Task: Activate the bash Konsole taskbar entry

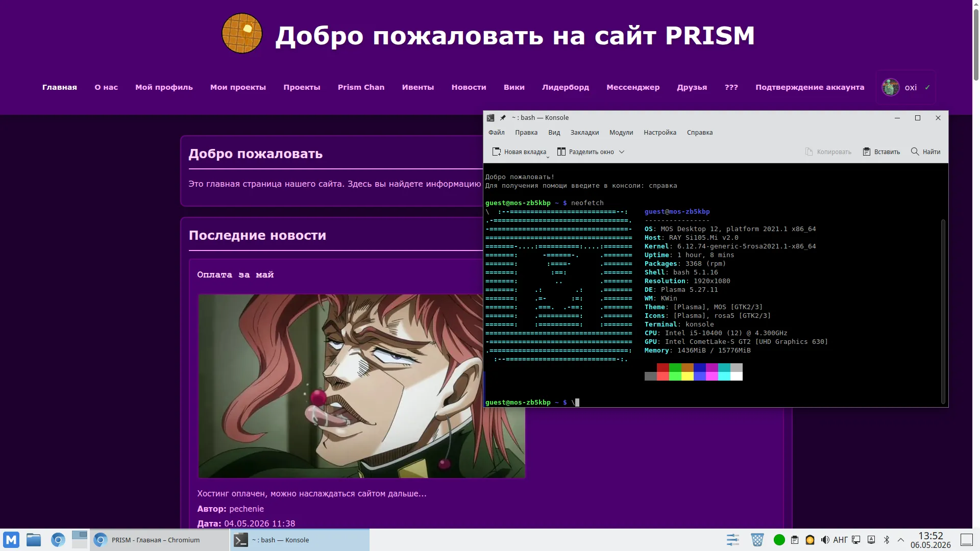Action: (x=300, y=540)
